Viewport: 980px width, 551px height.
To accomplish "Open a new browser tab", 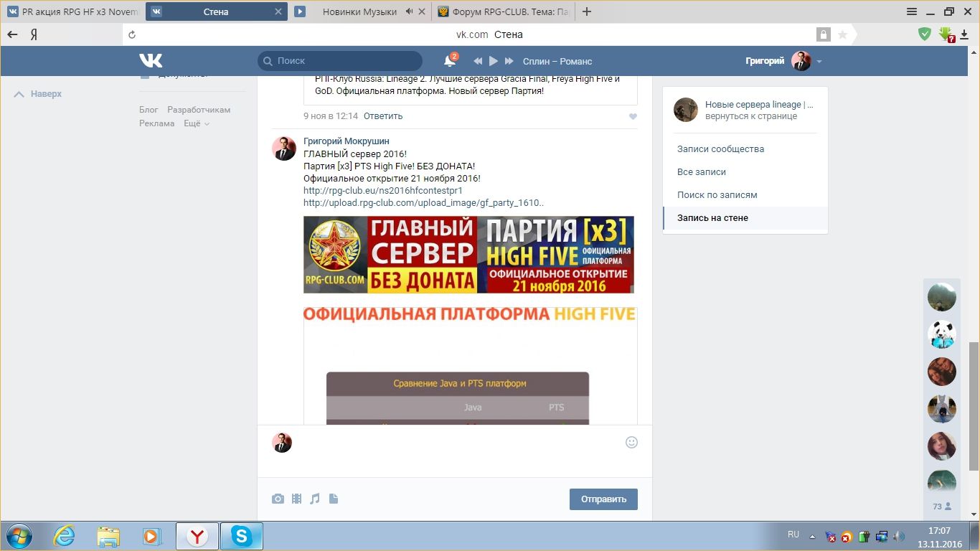I will 587,11.
